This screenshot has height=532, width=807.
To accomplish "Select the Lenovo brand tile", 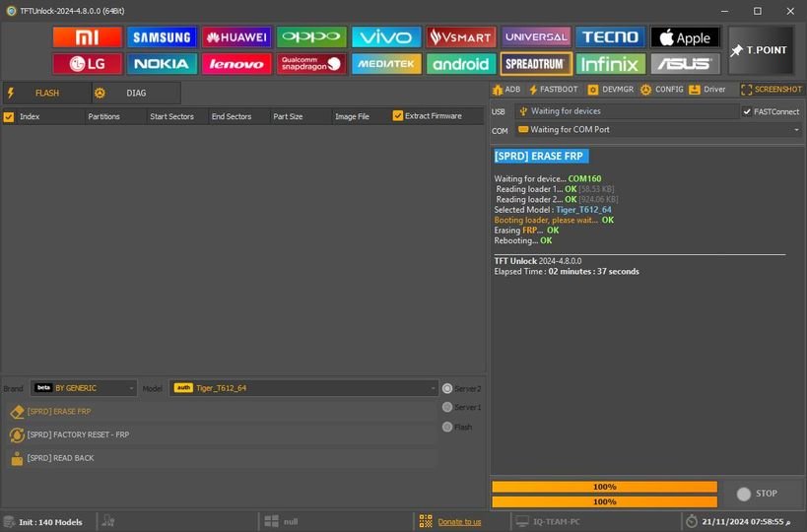I will pos(236,64).
